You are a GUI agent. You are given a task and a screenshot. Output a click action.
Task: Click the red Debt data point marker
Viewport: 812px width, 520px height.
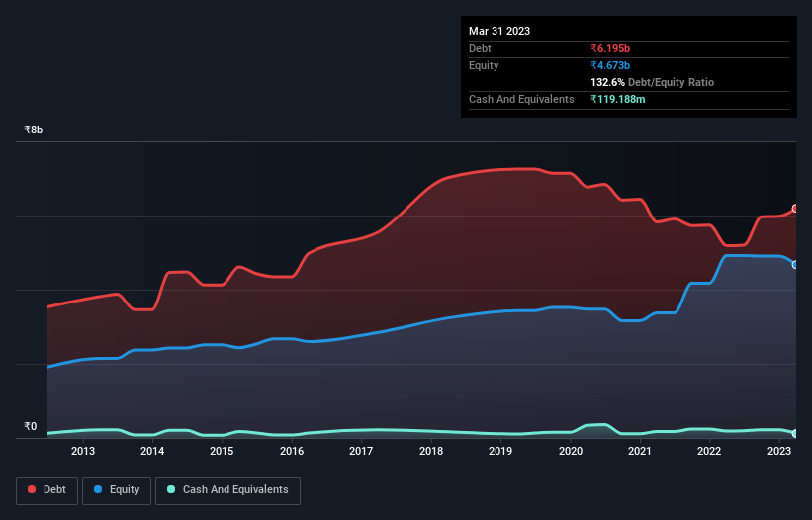pyautogui.click(x=795, y=209)
